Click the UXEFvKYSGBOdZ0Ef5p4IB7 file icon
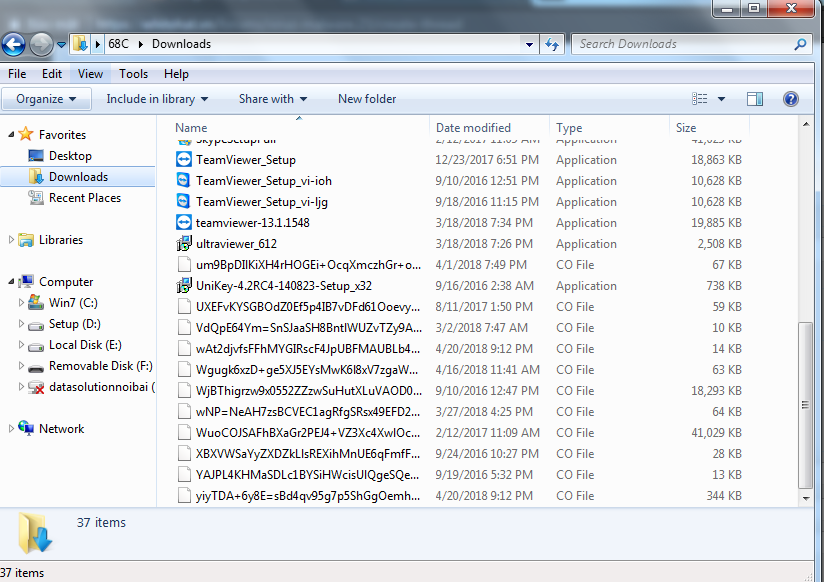 point(184,307)
